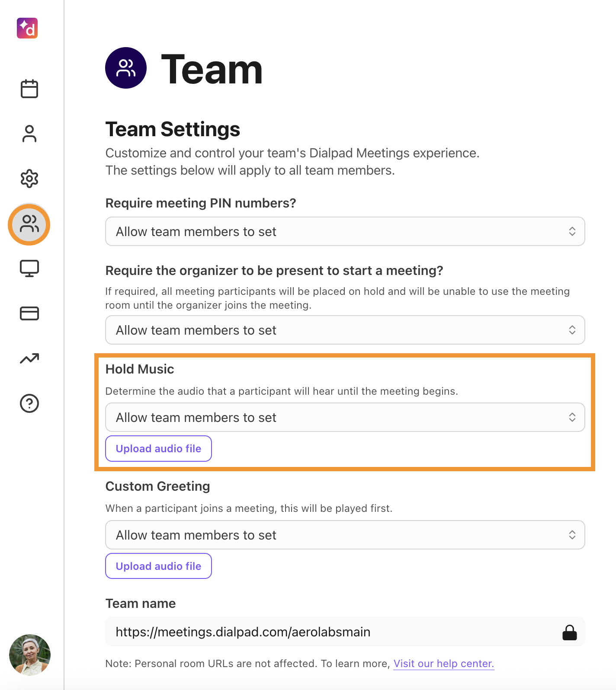
Task: Open help via the question mark icon
Action: pyautogui.click(x=29, y=403)
